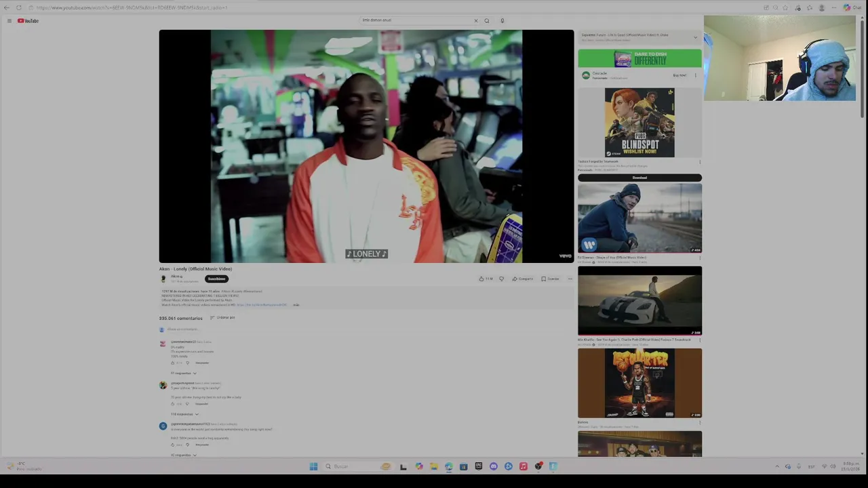Screen dimensions: 868x488
Task: Open the Epic Games taskbar icon
Action: 478,466
